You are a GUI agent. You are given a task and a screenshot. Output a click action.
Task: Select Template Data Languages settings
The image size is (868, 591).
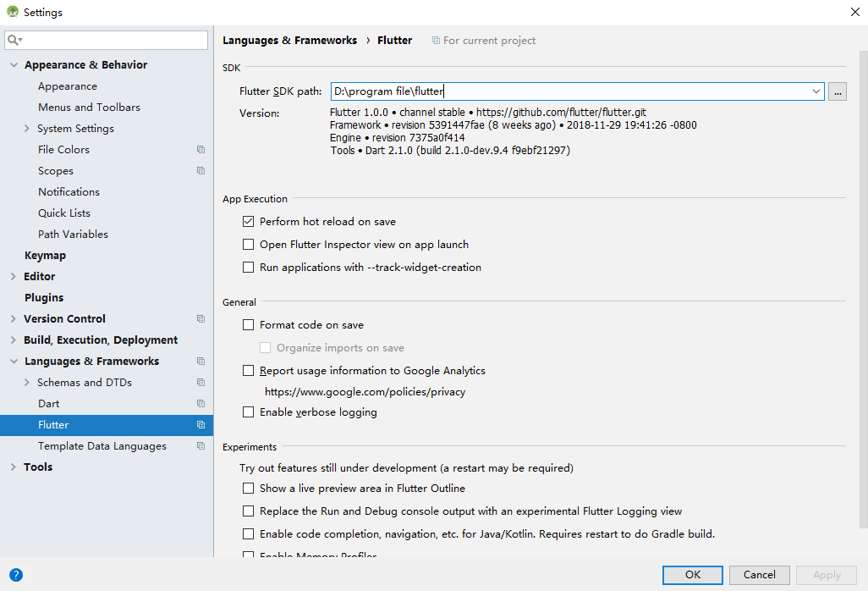pos(102,446)
